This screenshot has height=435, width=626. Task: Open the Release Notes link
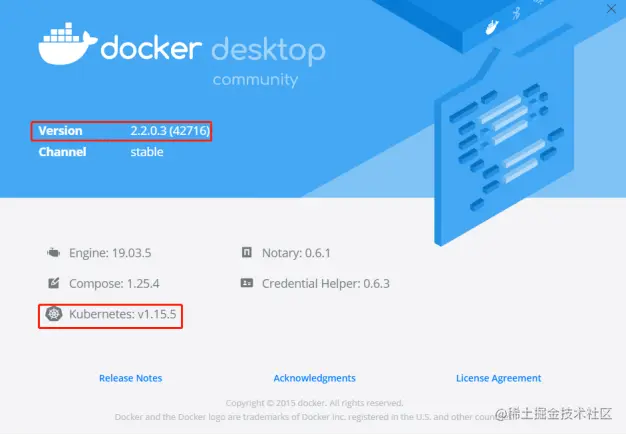(x=131, y=378)
